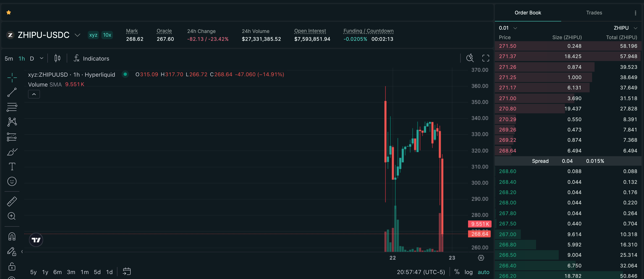This screenshot has height=279, width=644.
Task: Open the emoji icons tool
Action: (12, 181)
